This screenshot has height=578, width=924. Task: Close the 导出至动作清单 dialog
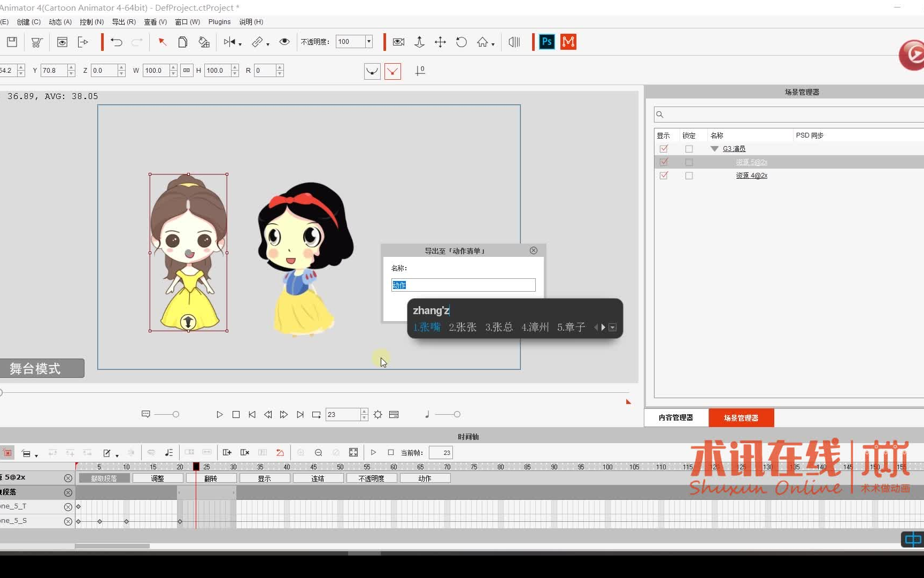pos(534,250)
